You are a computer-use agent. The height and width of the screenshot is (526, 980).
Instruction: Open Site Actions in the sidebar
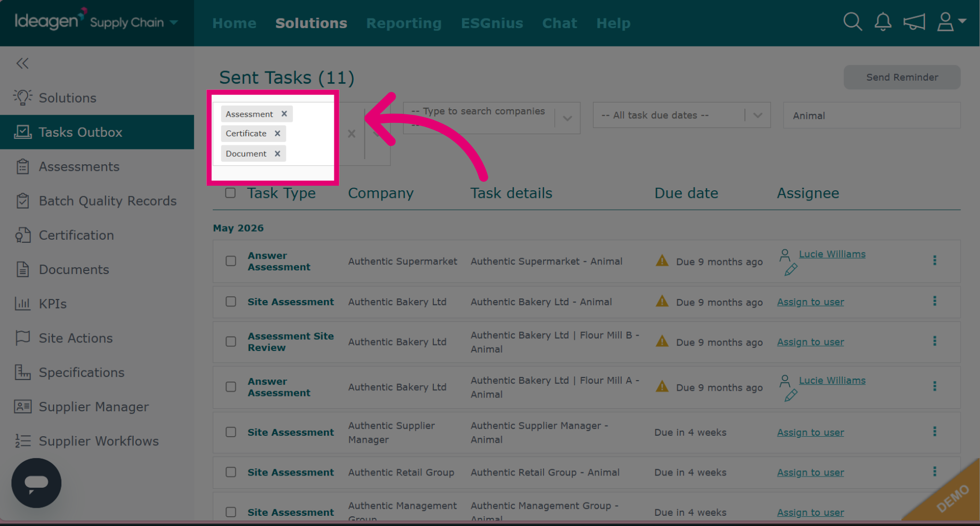97,338
